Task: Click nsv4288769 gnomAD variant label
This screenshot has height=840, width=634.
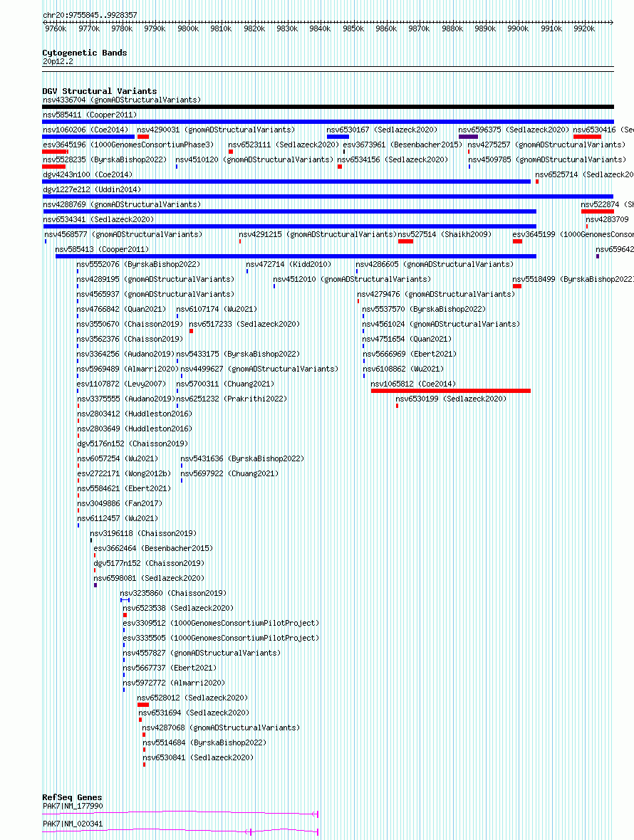Action: coord(123,204)
